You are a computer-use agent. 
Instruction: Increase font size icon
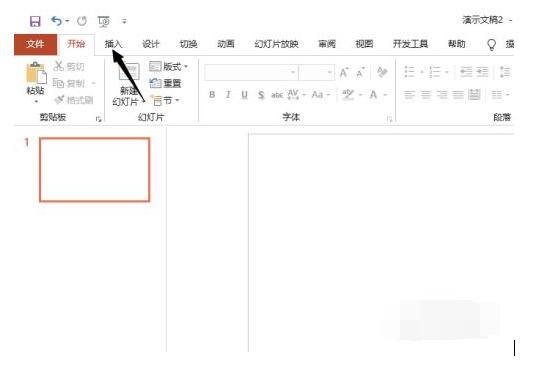(x=344, y=72)
